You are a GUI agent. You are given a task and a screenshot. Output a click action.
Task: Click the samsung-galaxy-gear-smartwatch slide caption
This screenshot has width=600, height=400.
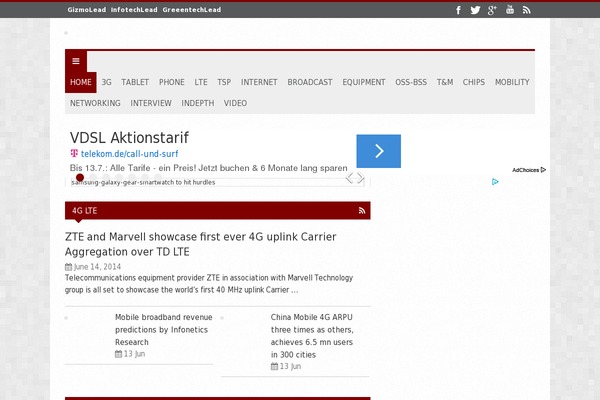(x=143, y=182)
